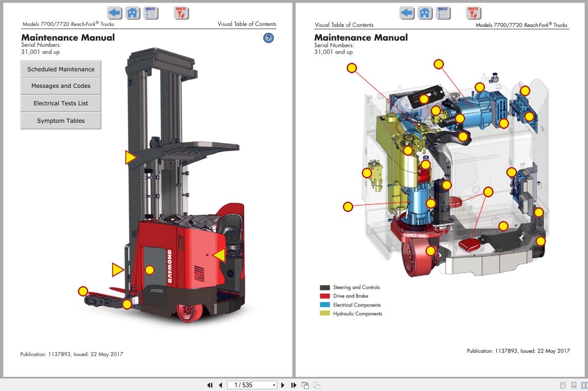Click hotspot on the dark floor plate

503,226
